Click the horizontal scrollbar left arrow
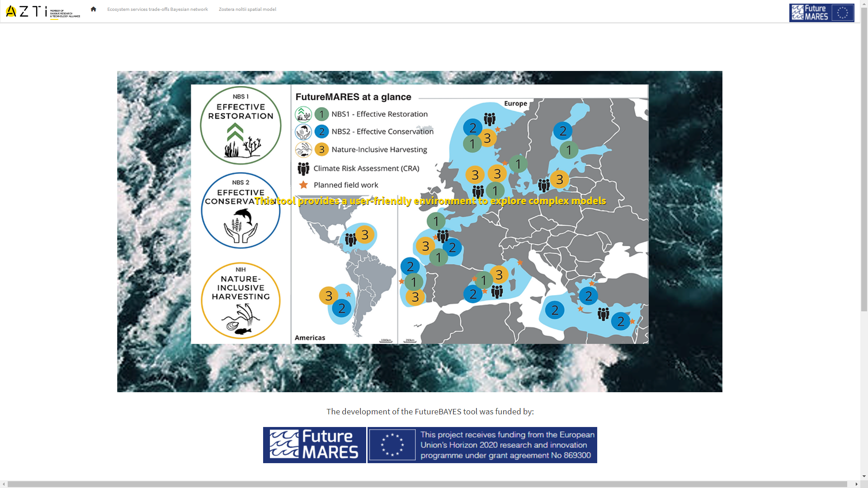The width and height of the screenshot is (868, 488). tap(4, 484)
